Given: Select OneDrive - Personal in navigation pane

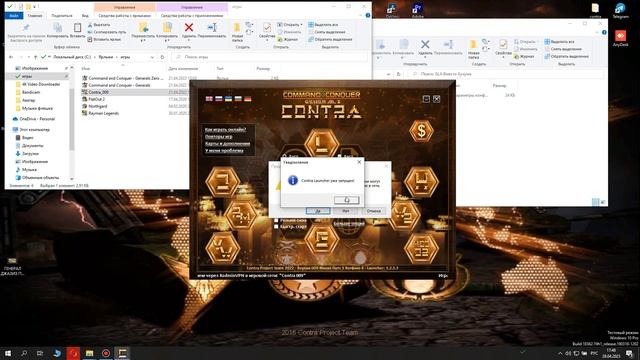Looking at the screenshot, I should tap(37, 119).
